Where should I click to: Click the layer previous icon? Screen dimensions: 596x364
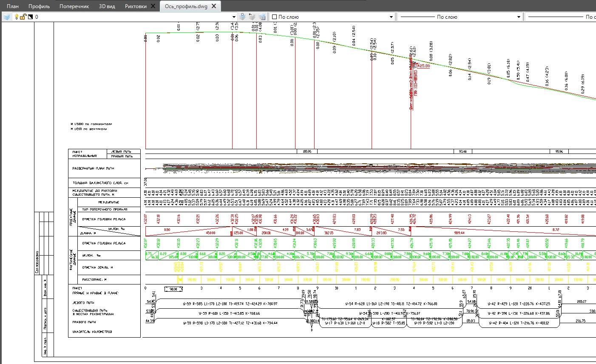[252, 17]
